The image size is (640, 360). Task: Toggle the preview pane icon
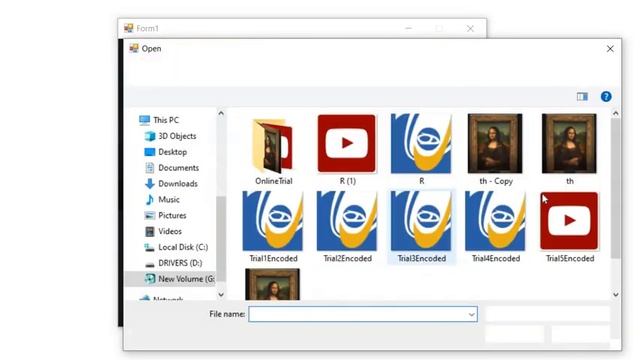pyautogui.click(x=582, y=97)
